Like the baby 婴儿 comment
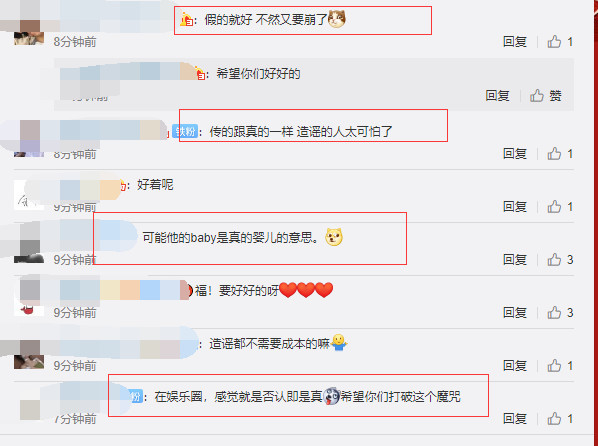 click(560, 260)
